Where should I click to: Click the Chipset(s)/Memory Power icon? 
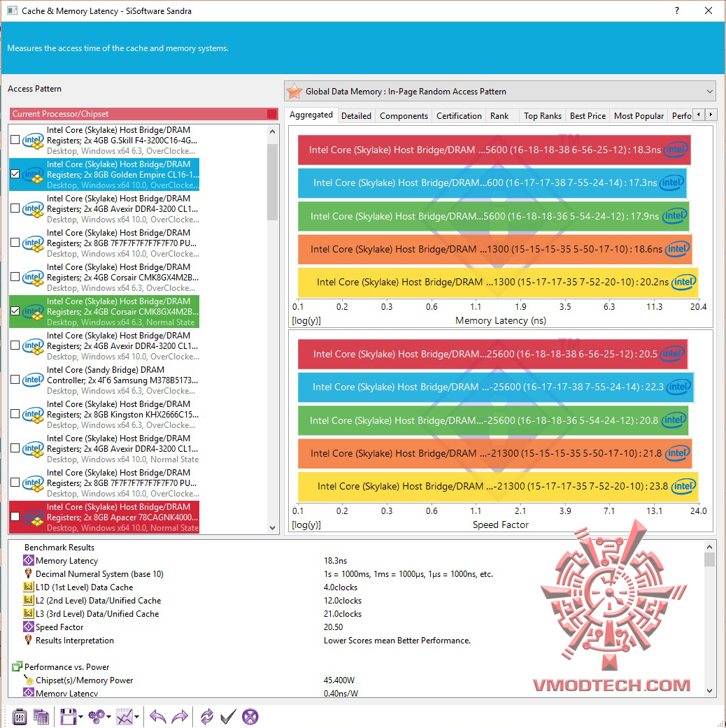tap(29, 680)
